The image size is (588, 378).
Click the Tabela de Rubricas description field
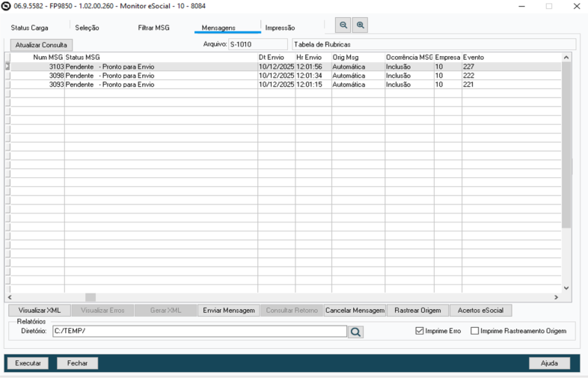[434, 44]
